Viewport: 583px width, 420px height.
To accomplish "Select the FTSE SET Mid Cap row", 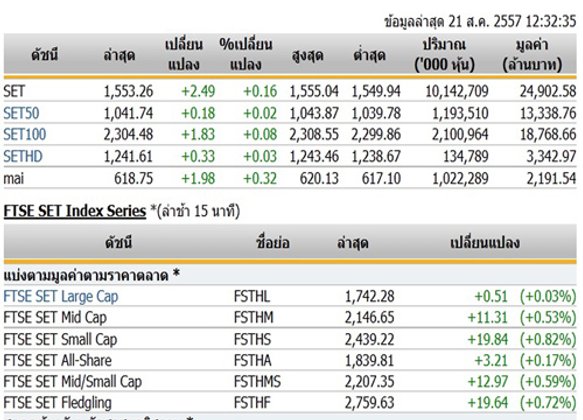I will 290,318.
